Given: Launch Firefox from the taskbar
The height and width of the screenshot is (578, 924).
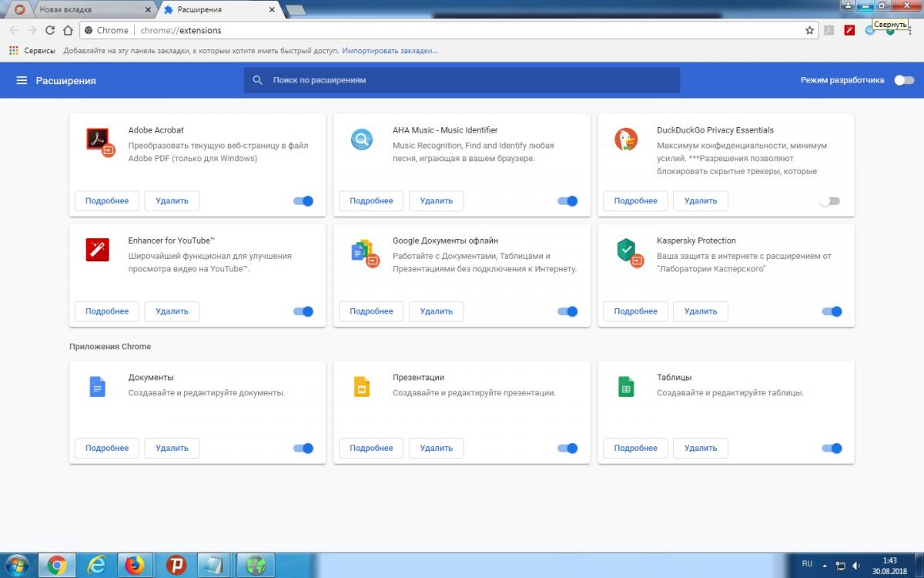Looking at the screenshot, I should tap(135, 565).
